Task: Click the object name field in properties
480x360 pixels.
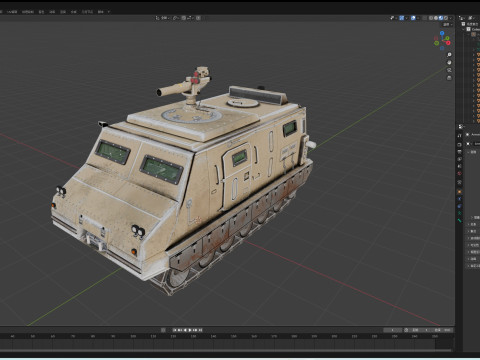Action: (477, 144)
